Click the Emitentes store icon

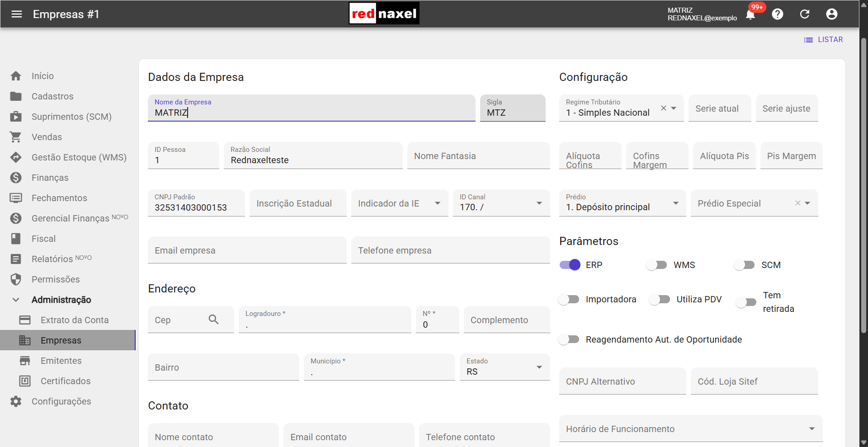click(25, 361)
